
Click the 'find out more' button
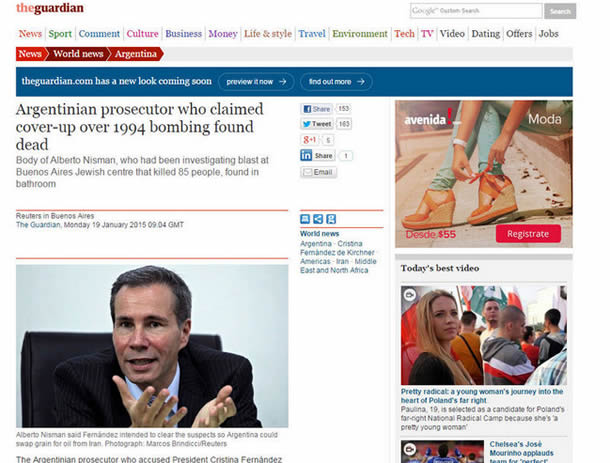pyautogui.click(x=336, y=82)
